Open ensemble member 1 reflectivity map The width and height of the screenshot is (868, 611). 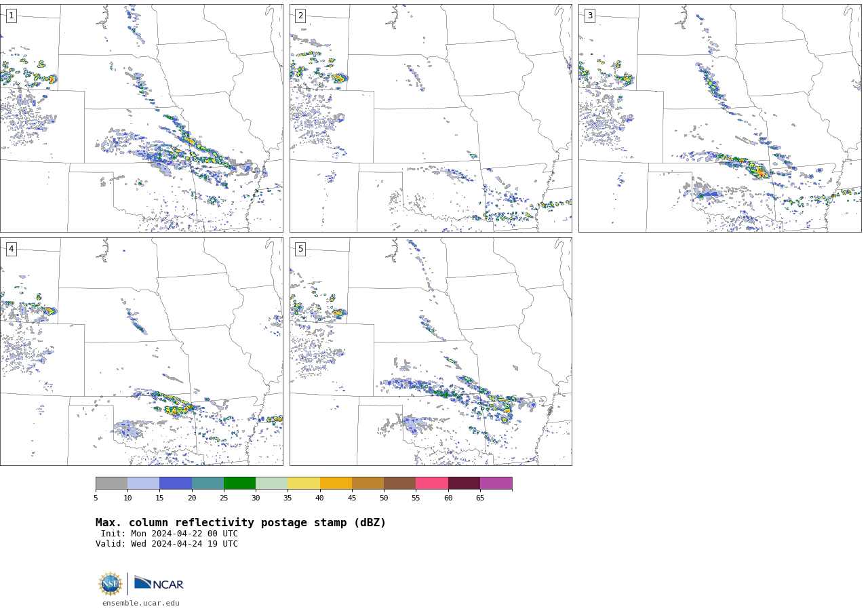tap(141, 118)
